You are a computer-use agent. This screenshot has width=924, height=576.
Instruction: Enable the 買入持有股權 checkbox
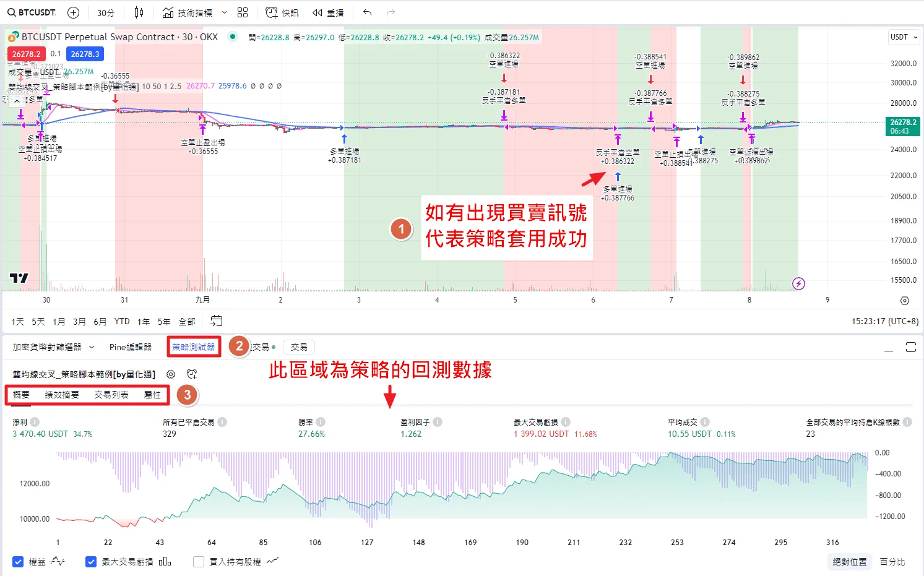pos(199,562)
